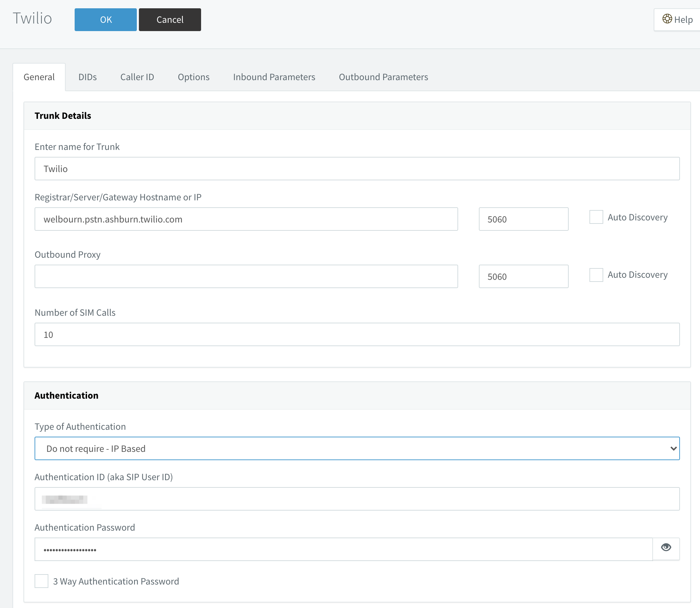Screen dimensions: 700x608
Task: Switch to the Caller ID tab
Action: pos(136,77)
